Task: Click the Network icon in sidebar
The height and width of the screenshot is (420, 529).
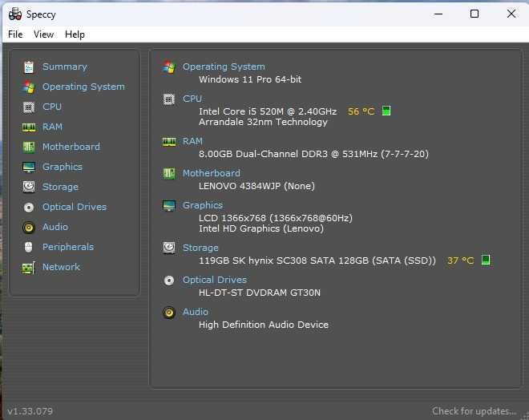Action: point(29,267)
